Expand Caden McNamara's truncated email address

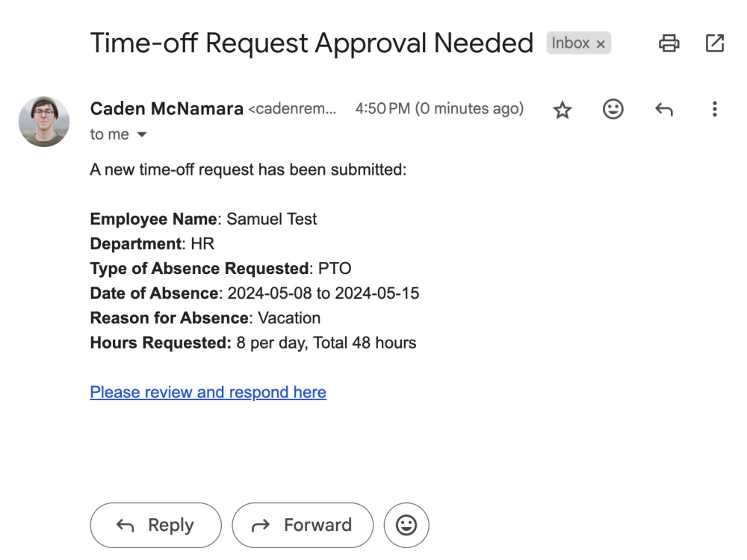tap(291, 109)
